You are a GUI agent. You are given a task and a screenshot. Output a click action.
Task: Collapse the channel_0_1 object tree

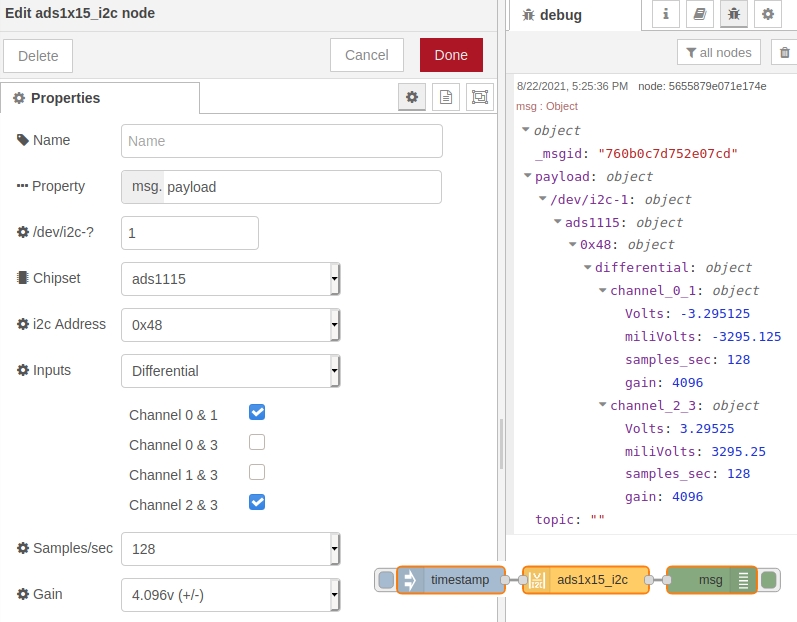[x=603, y=290]
